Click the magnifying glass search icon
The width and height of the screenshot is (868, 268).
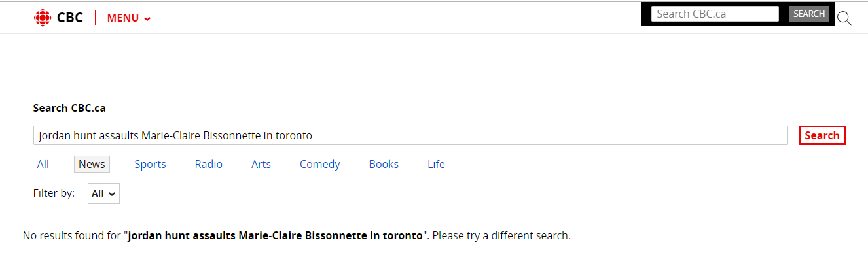844,18
